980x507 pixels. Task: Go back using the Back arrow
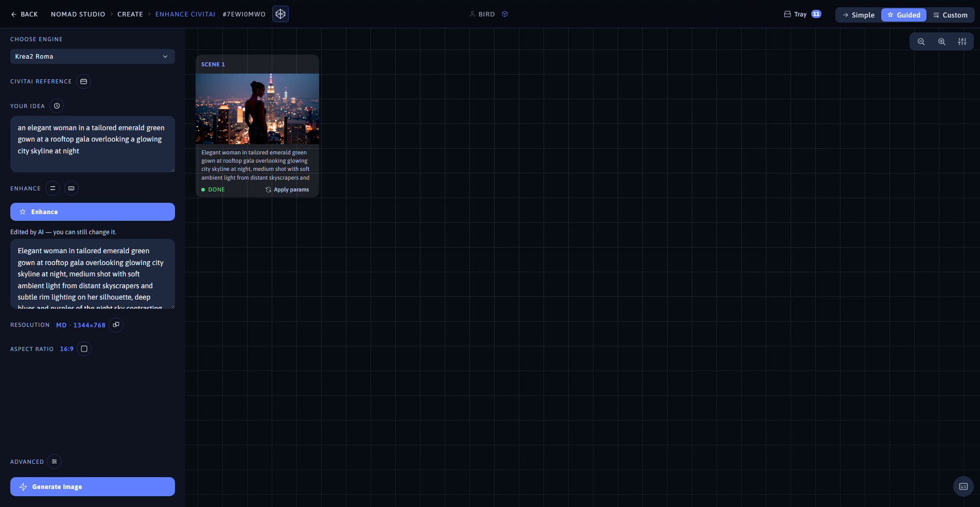point(24,14)
